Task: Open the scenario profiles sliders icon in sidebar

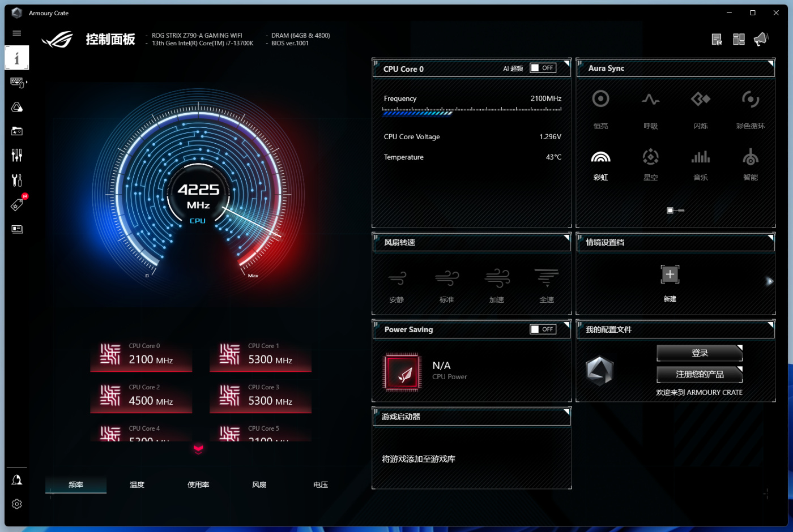Action: click(17, 155)
